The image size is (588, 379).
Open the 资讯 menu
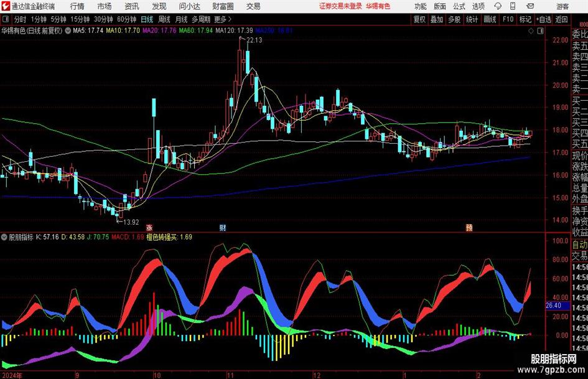tap(132, 6)
